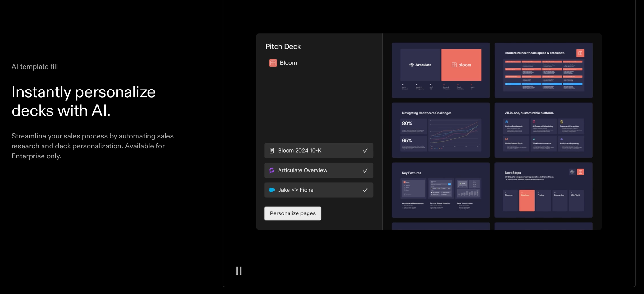
Task: Open the All-in-one, customizable platform slide
Action: click(544, 130)
